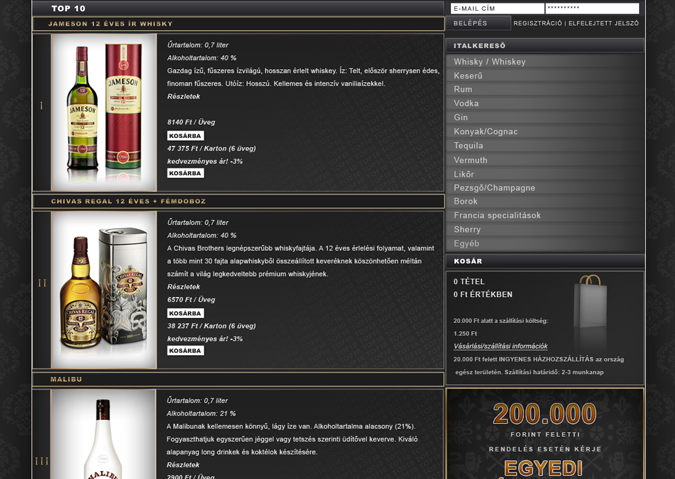The height and width of the screenshot is (479, 675).
Task: Open Chivas Regal product image
Action: tap(104, 290)
